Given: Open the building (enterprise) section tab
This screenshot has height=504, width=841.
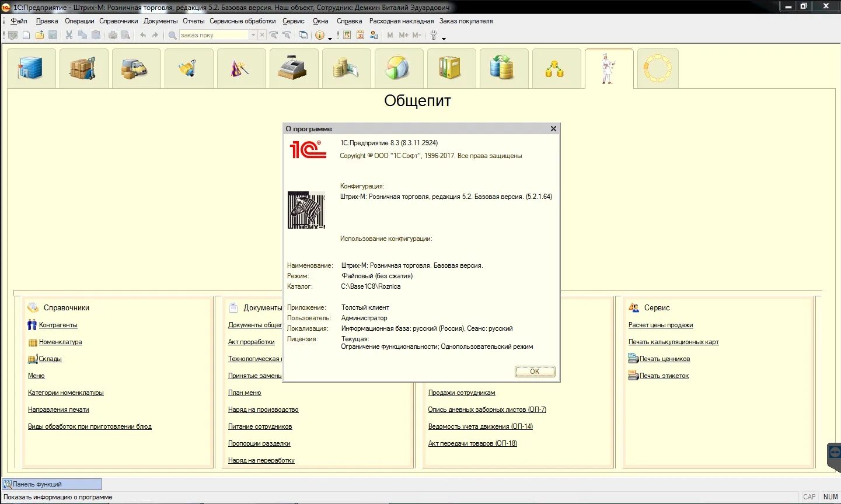Looking at the screenshot, I should click(32, 68).
